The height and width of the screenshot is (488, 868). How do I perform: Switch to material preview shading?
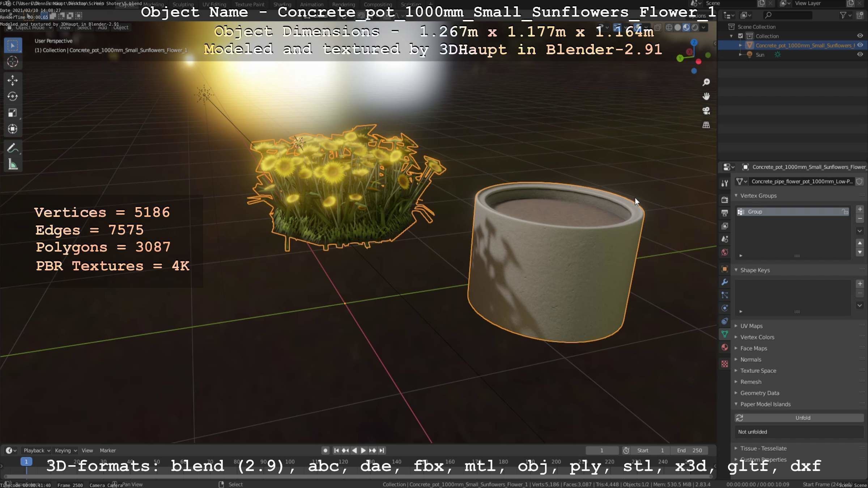pyautogui.click(x=686, y=27)
